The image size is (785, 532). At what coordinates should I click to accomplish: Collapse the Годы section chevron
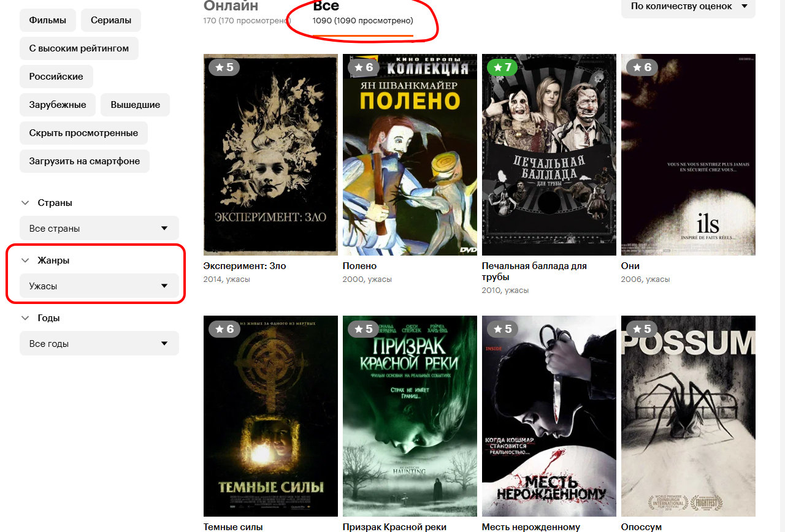(25, 318)
